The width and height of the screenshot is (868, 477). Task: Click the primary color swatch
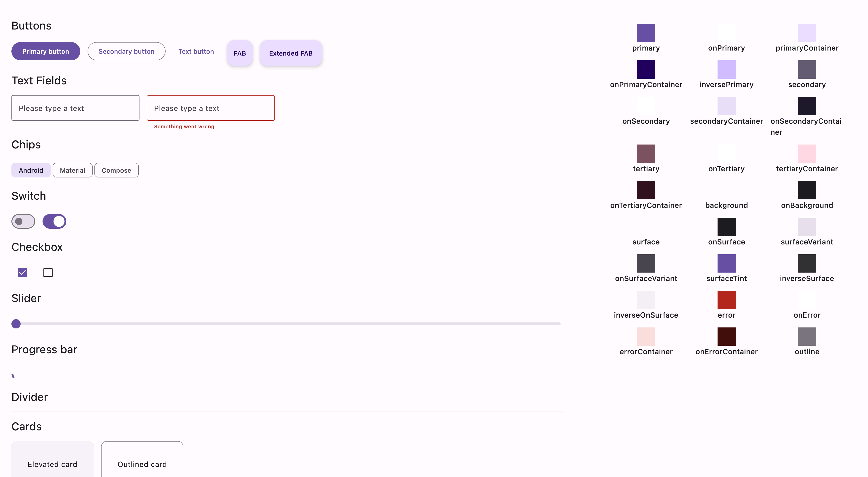pyautogui.click(x=646, y=33)
